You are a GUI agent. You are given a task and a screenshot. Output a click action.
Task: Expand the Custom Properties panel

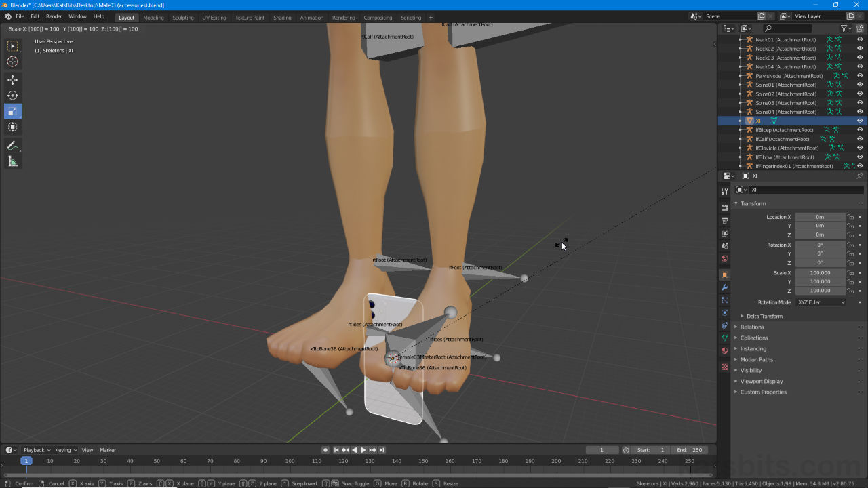[763, 392]
